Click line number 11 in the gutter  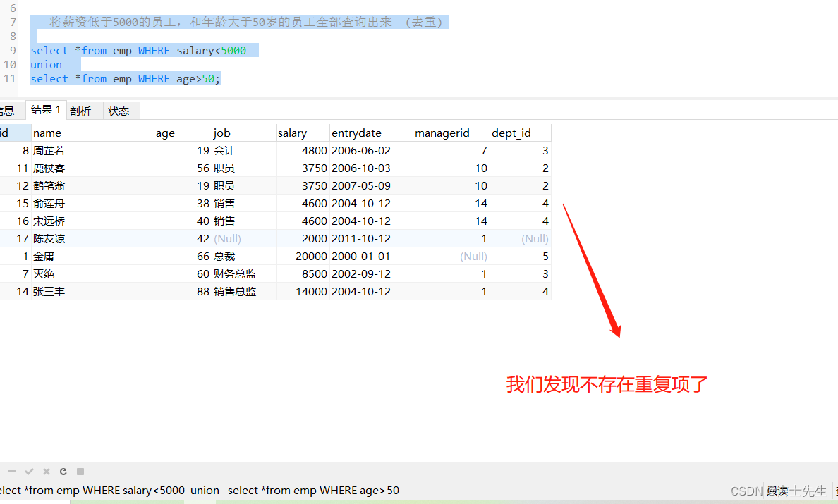[10, 78]
